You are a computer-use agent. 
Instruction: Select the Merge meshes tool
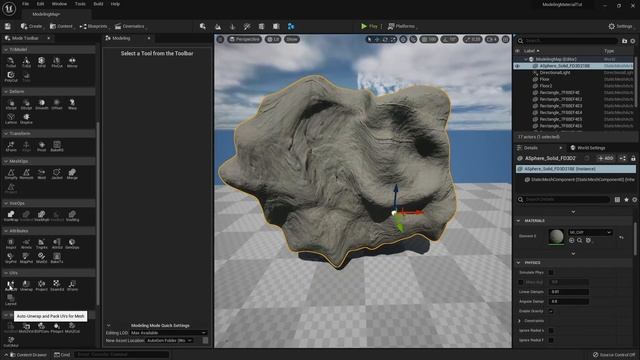click(x=72, y=174)
